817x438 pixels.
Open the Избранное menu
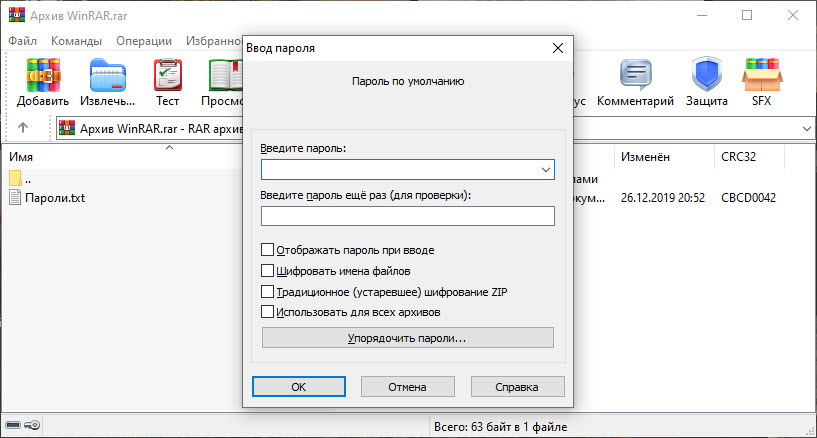click(214, 41)
